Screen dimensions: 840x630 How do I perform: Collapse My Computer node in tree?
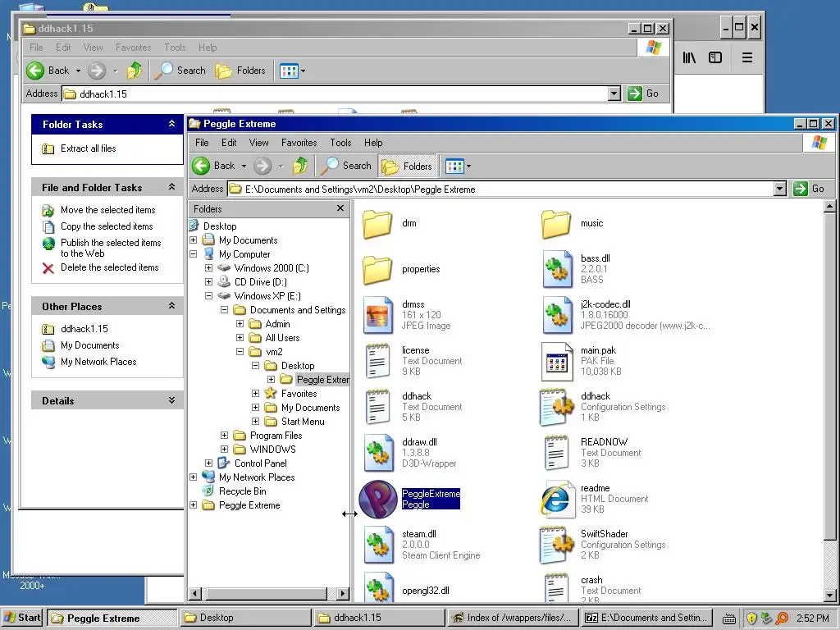(194, 254)
